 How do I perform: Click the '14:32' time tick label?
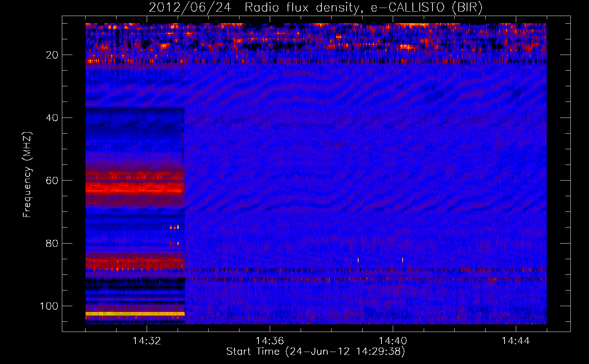click(147, 341)
